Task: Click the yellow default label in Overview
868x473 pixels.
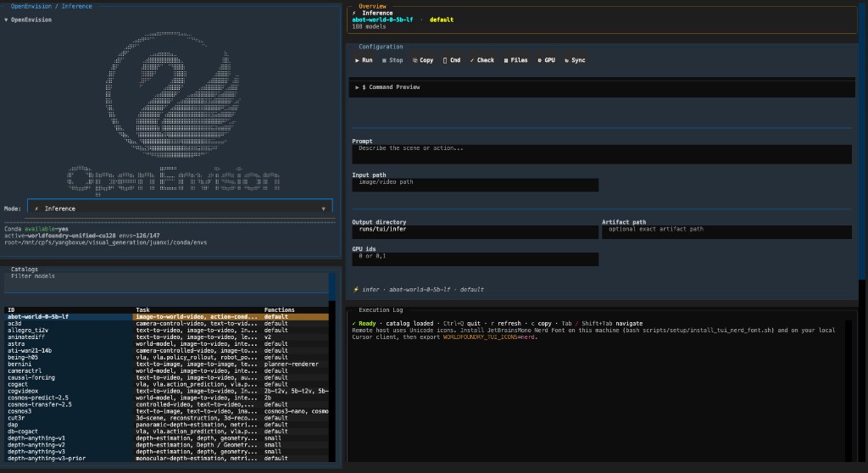Action: (441, 20)
